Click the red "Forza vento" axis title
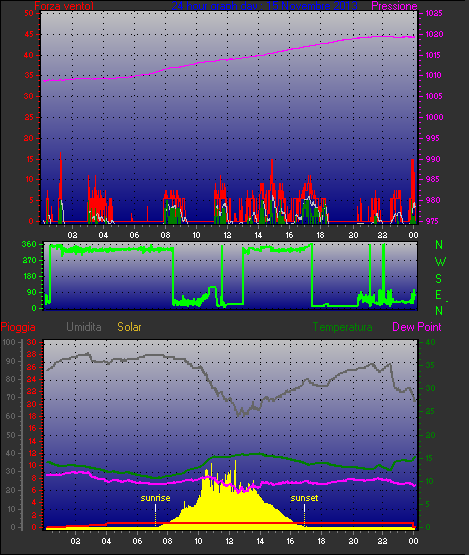Image resolution: width=469 pixels, height=555 pixels. (x=64, y=6)
